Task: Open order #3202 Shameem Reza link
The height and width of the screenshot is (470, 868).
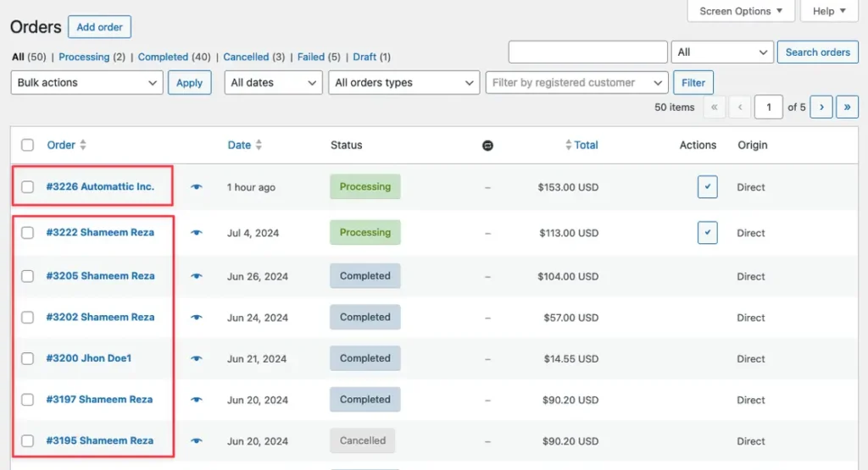Action: point(100,318)
